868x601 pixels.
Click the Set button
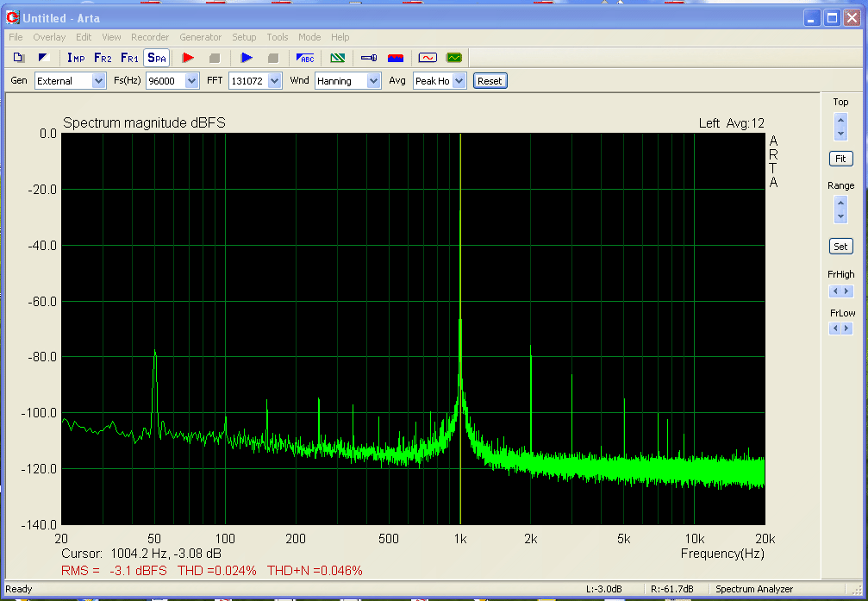pyautogui.click(x=840, y=247)
